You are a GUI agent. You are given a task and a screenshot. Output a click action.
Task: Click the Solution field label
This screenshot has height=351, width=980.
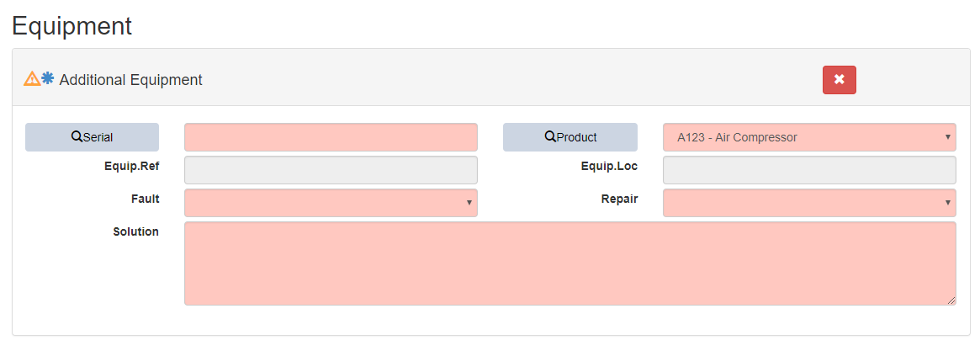[135, 231]
